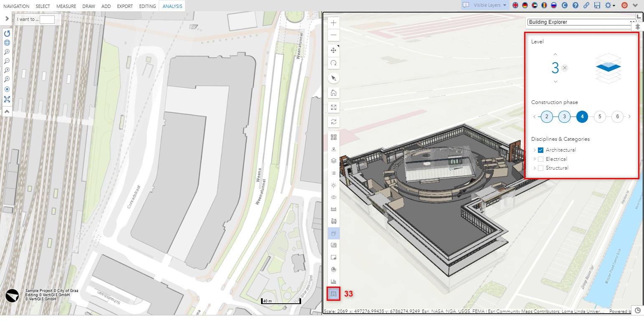Screen dimensions: 644x325
Task: Click the 'I want to ...' input box
Action: pos(47,20)
